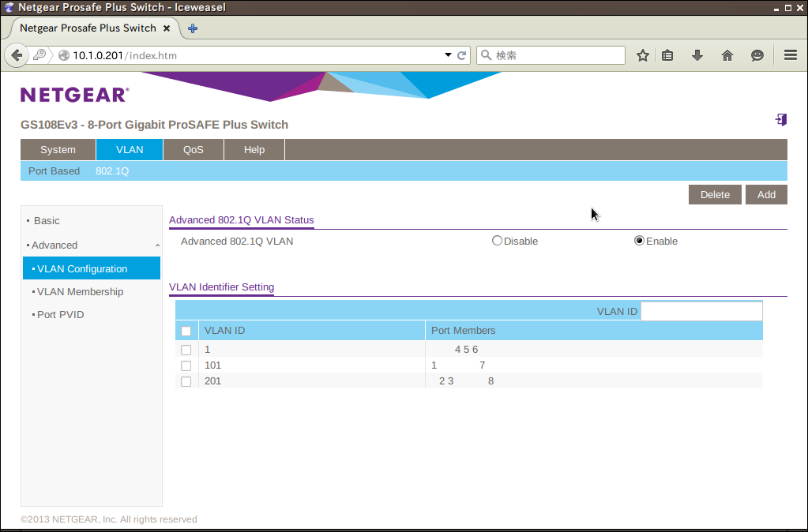Click the VLAN ID input field

(701, 311)
